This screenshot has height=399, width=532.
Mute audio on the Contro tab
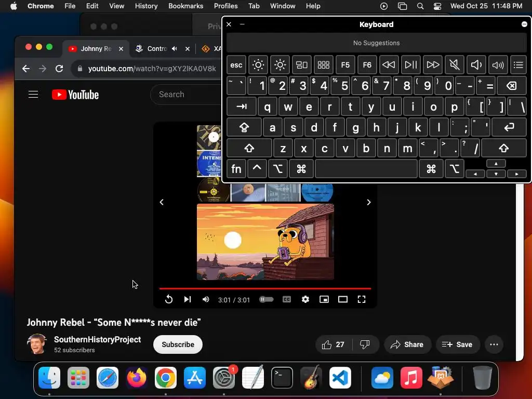[x=175, y=48]
